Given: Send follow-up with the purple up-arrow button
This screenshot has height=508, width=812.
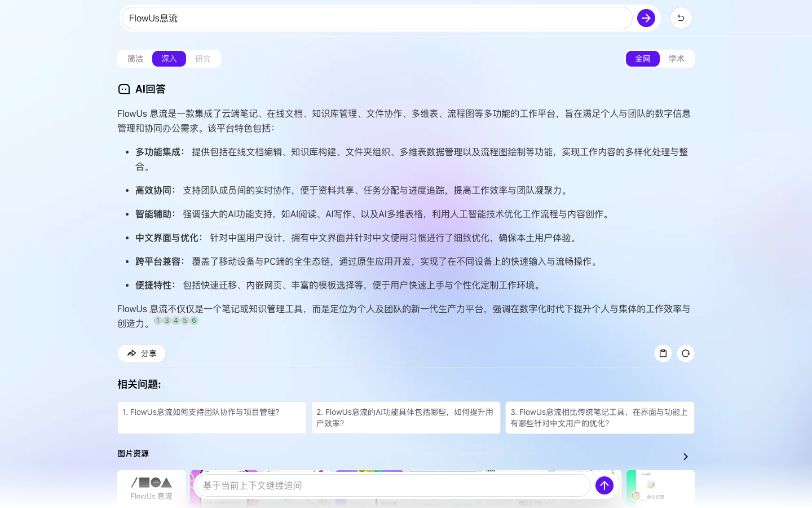Looking at the screenshot, I should click(x=604, y=485).
